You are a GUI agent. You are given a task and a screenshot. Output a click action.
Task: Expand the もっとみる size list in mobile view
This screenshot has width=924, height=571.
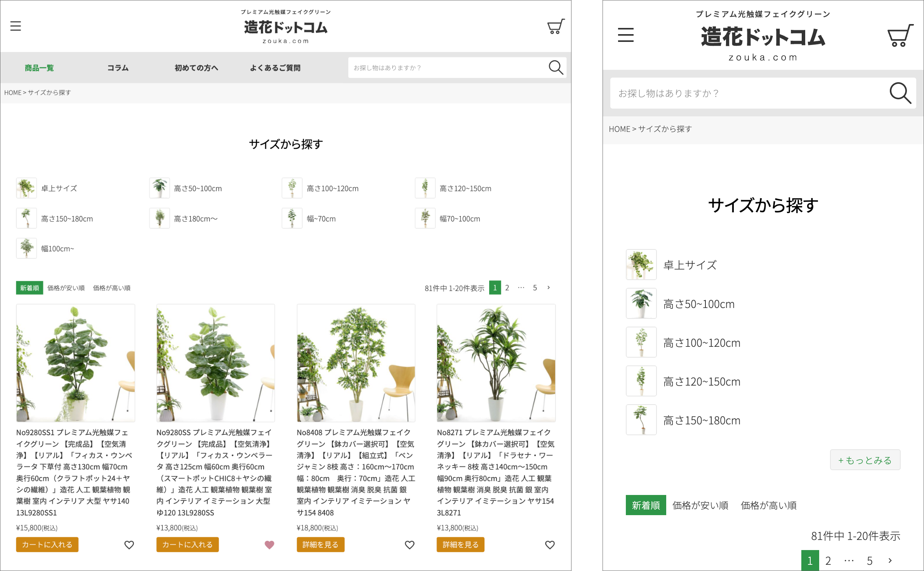pos(865,460)
